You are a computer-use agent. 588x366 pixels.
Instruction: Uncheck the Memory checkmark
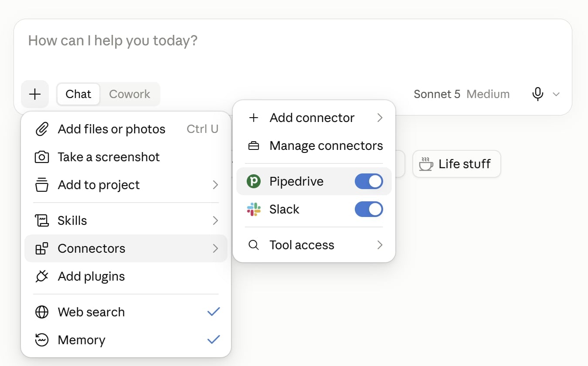(214, 340)
